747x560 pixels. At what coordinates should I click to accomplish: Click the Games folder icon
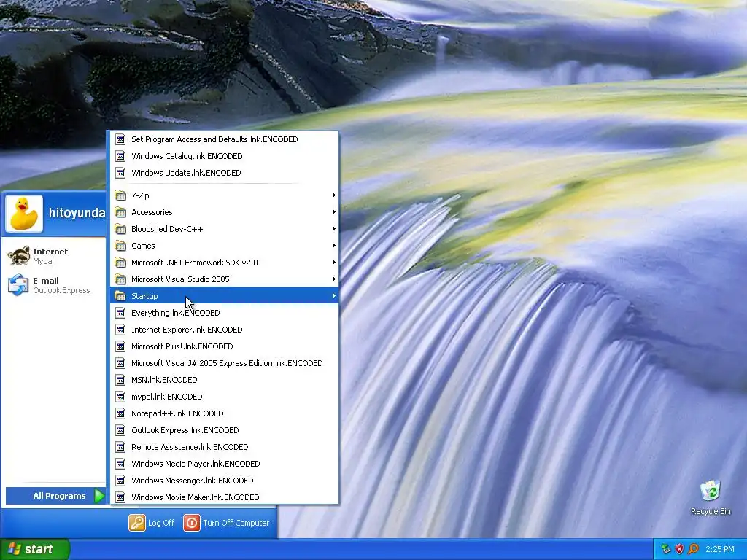pos(120,246)
